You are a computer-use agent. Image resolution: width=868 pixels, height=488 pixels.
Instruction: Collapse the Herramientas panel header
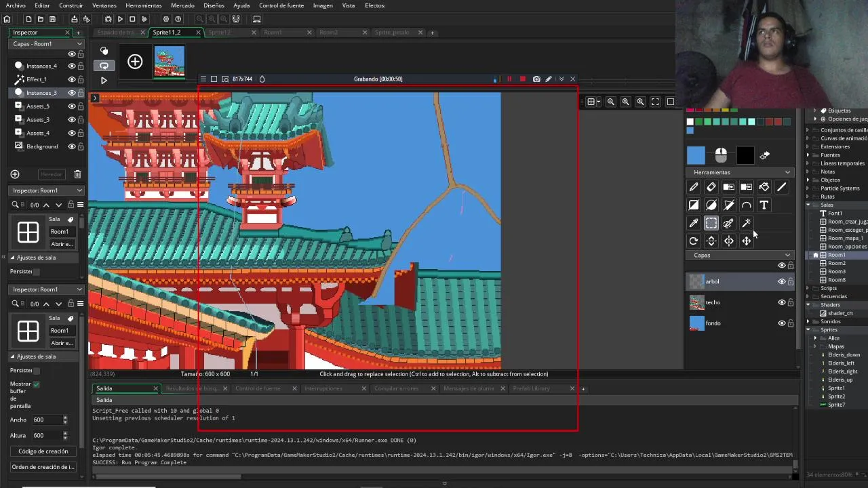tap(740, 172)
